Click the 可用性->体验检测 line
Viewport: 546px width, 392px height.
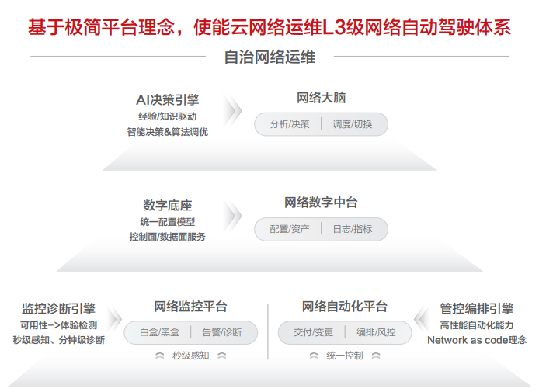58,325
